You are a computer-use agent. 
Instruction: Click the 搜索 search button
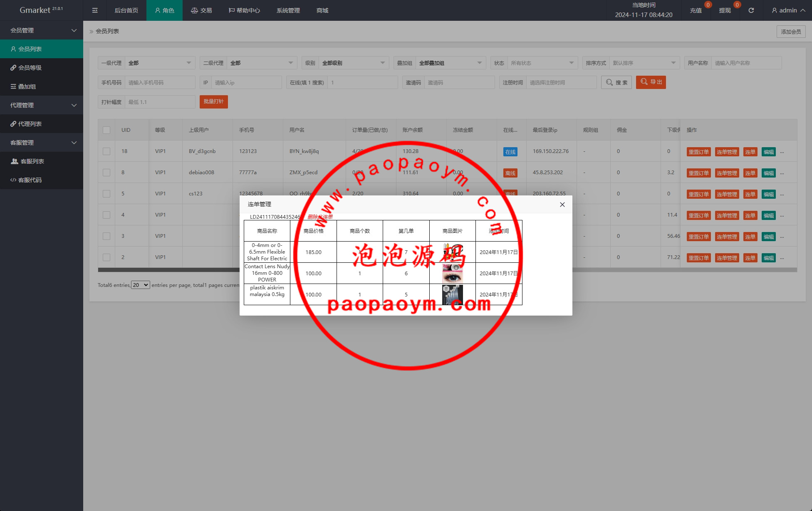click(616, 82)
